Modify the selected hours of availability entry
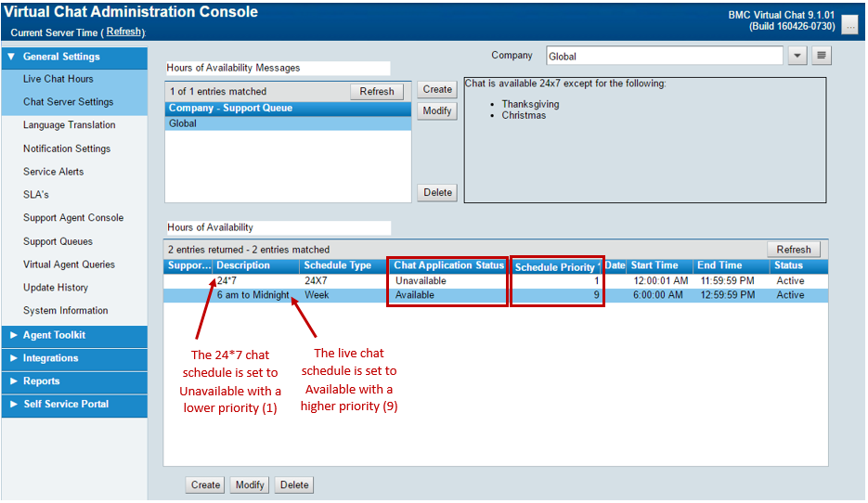868x503 pixels. [250, 485]
